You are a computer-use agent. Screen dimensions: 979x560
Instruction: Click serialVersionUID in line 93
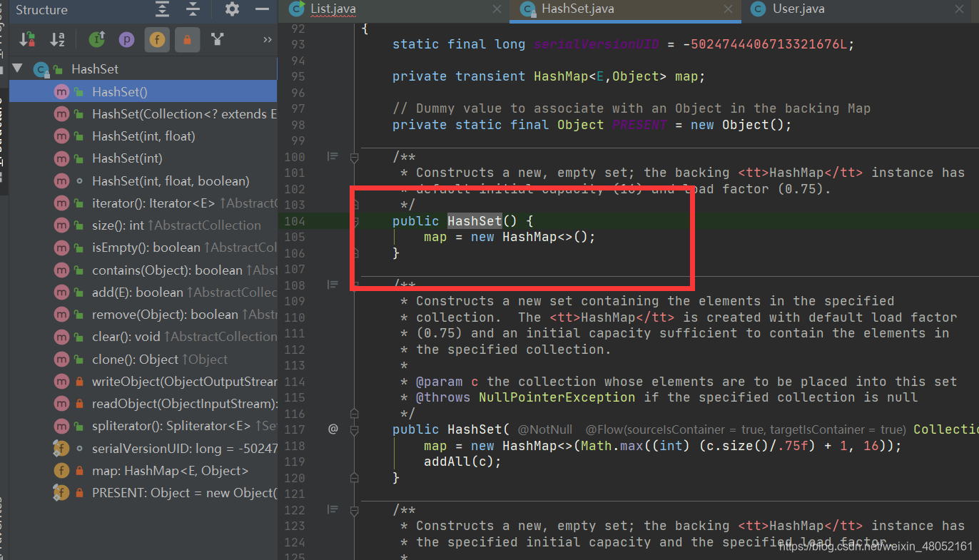[597, 44]
